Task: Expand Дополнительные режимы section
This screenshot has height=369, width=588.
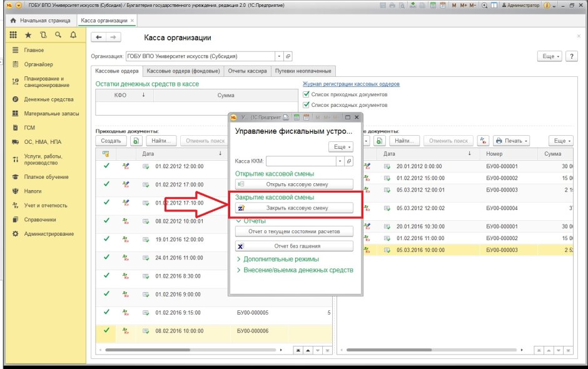Action: point(278,259)
